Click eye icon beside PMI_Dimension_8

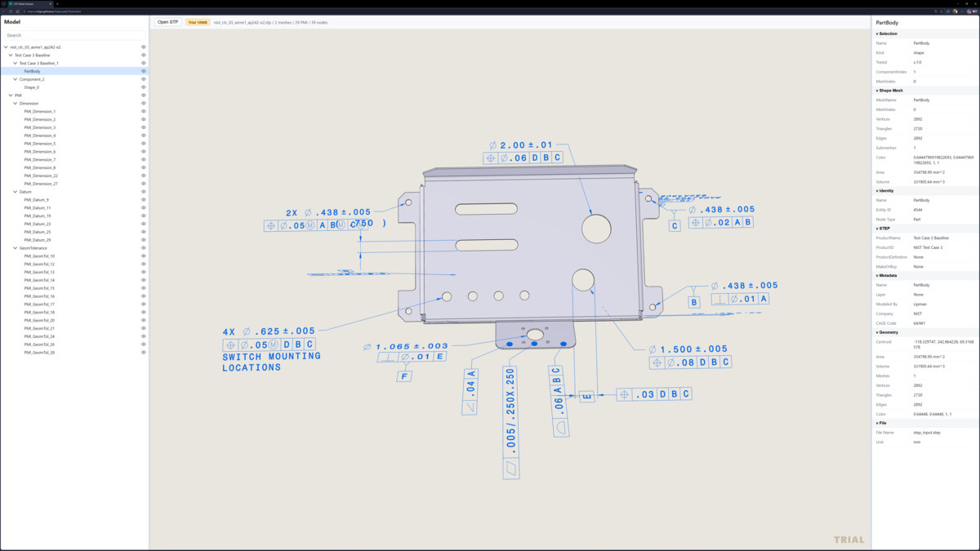[144, 167]
